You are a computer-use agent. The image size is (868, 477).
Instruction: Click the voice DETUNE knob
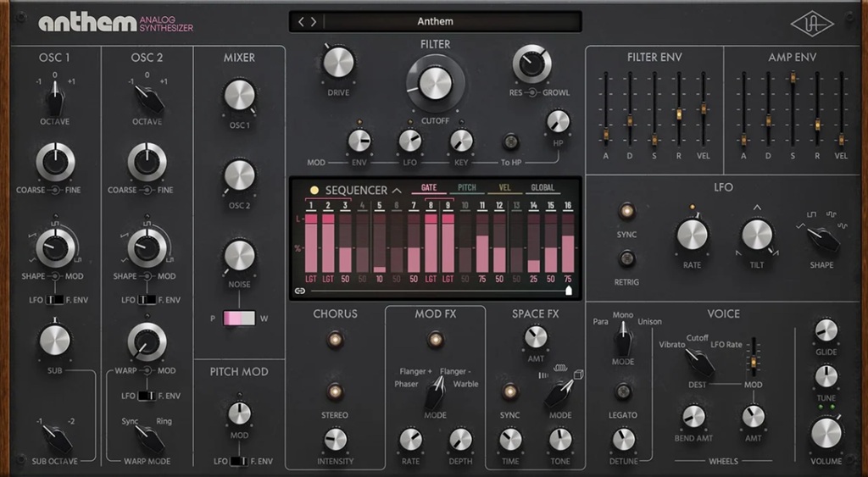coord(623,440)
